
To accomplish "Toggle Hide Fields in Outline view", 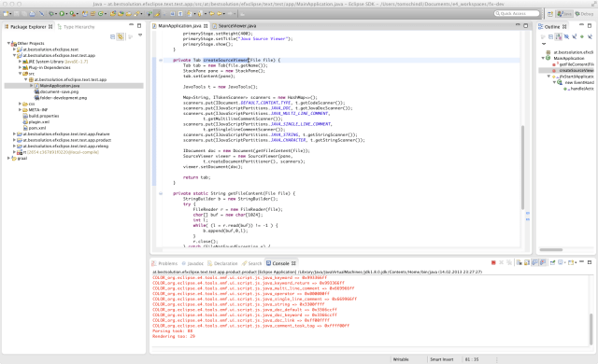I will coord(566,36).
